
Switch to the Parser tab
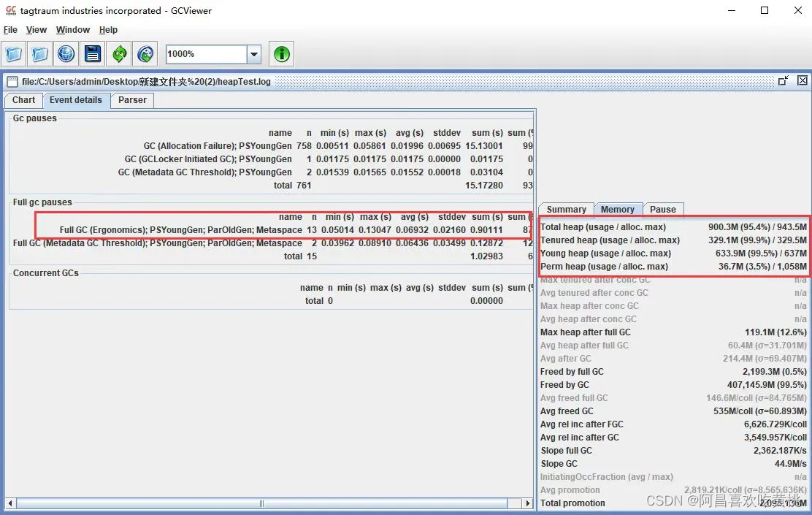point(131,100)
